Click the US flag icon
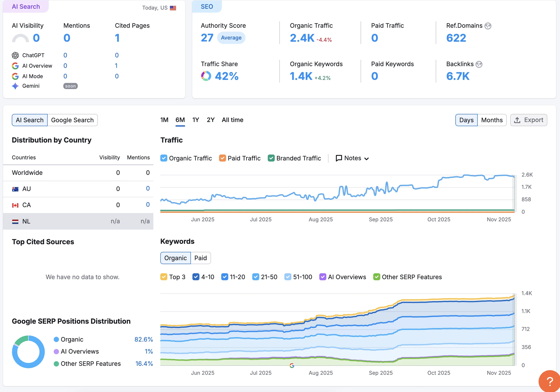 pos(173,8)
